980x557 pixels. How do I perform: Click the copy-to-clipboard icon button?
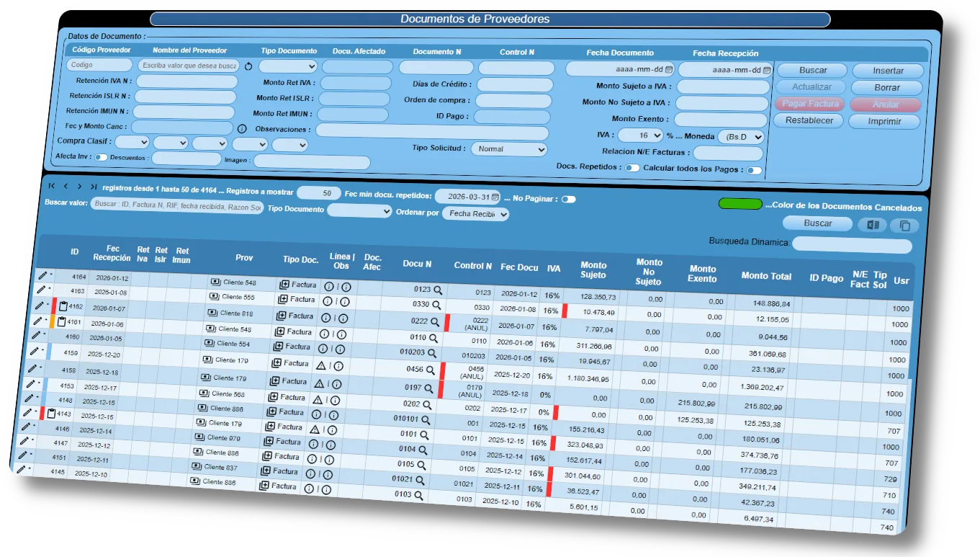coord(904,226)
